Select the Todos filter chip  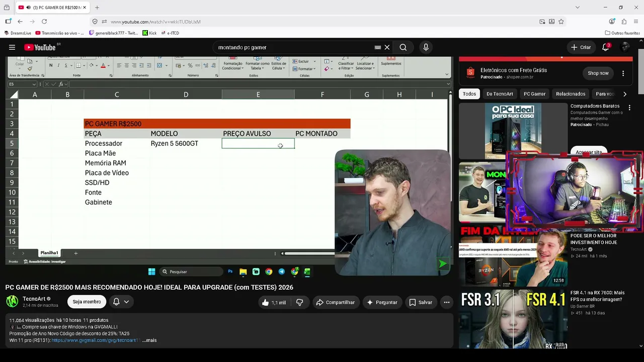[x=469, y=94]
